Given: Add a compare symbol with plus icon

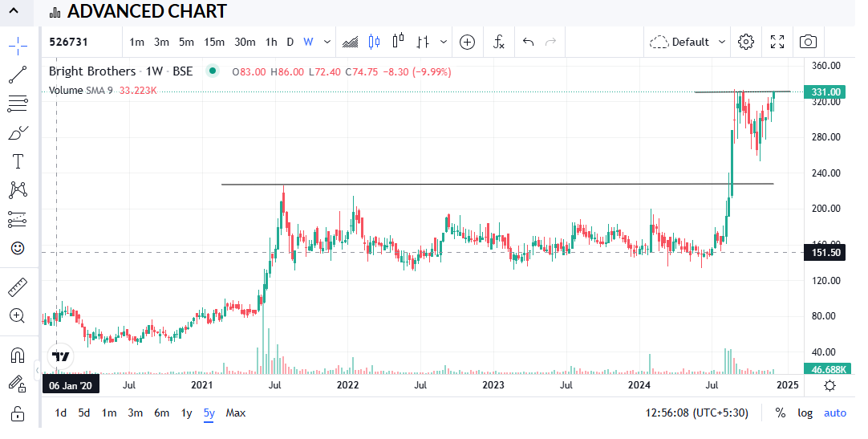Looking at the screenshot, I should coord(467,42).
